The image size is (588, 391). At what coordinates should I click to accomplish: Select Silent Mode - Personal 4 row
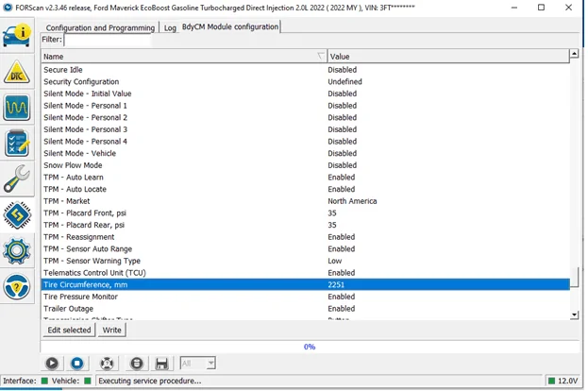click(x=305, y=142)
